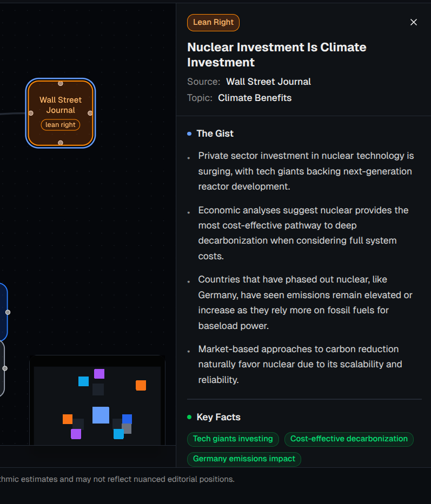Click the Cost-effective decarbonization tag

click(349, 439)
